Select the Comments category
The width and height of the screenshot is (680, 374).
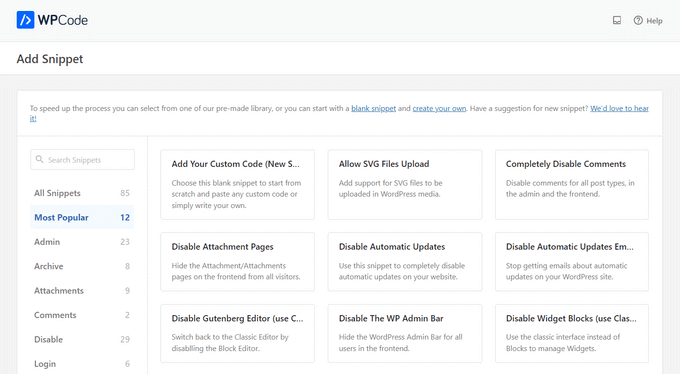click(x=82, y=315)
